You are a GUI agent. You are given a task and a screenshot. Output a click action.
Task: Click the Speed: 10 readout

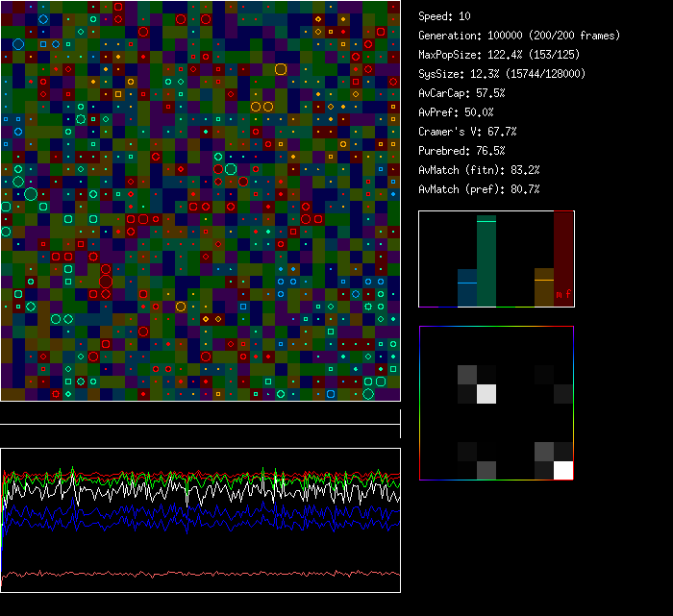(445, 16)
